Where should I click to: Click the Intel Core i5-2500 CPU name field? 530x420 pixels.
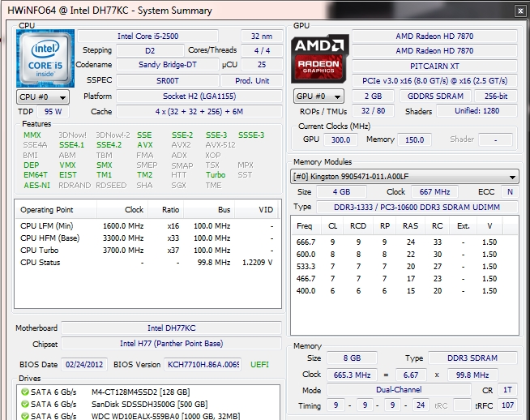[147, 36]
